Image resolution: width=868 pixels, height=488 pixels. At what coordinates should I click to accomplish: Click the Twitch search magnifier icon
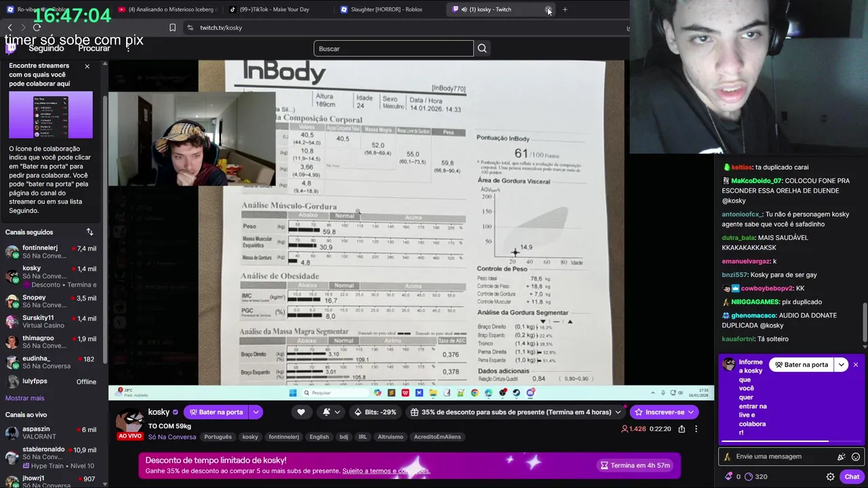point(482,49)
